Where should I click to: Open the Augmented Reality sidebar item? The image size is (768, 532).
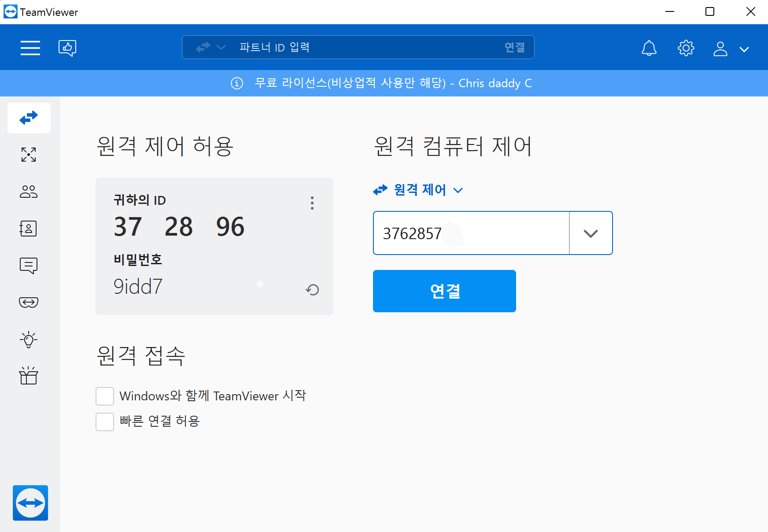pos(29,303)
